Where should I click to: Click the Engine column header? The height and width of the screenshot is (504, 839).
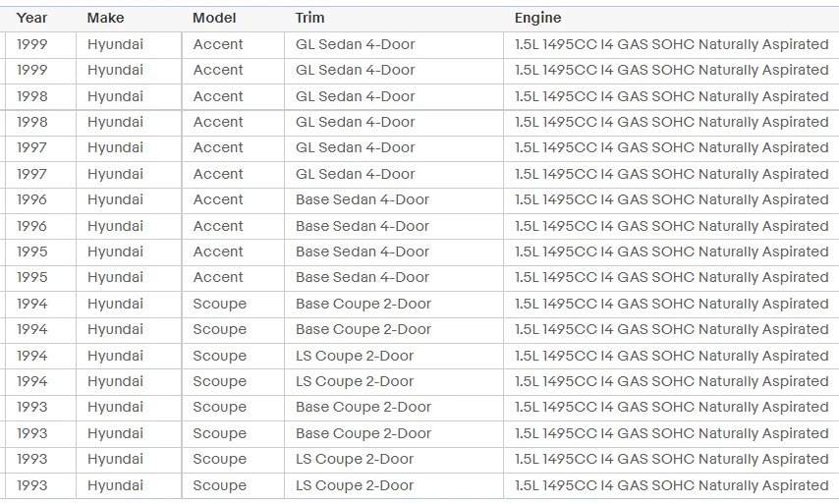coord(537,18)
